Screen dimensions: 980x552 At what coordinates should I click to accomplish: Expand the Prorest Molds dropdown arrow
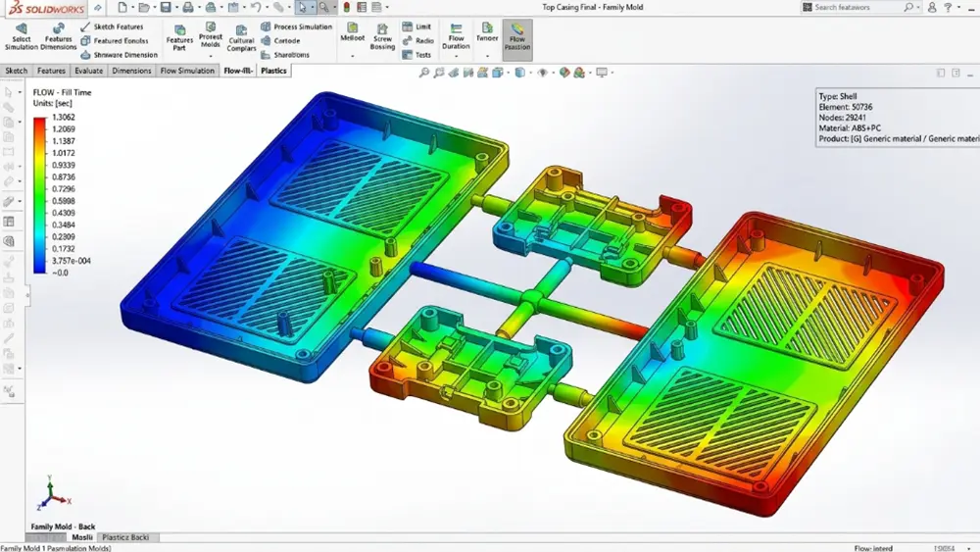211,56
